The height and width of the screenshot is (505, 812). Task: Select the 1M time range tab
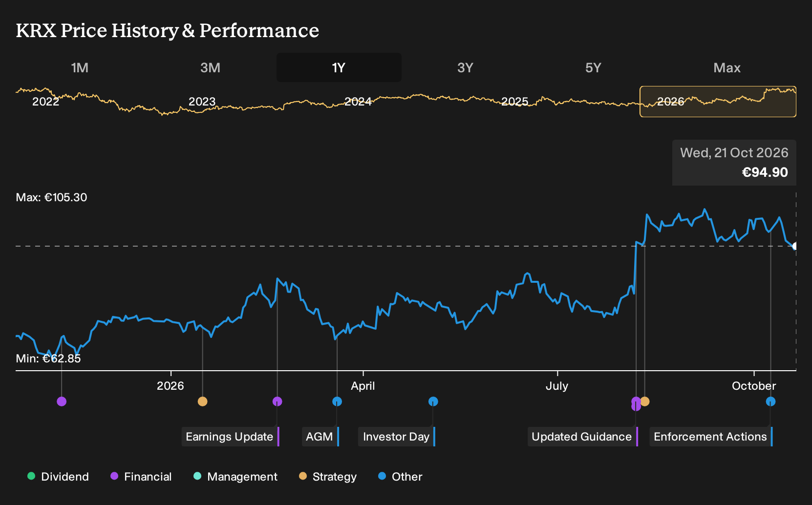click(x=80, y=67)
